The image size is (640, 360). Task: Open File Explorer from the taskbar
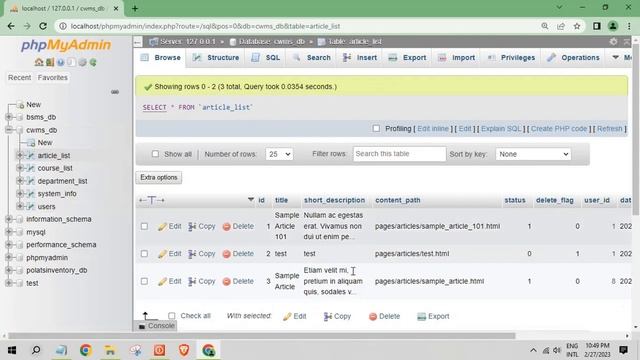tap(110, 350)
